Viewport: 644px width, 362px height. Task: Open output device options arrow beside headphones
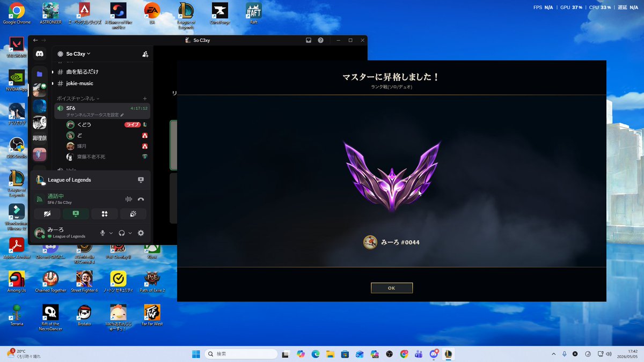click(130, 233)
